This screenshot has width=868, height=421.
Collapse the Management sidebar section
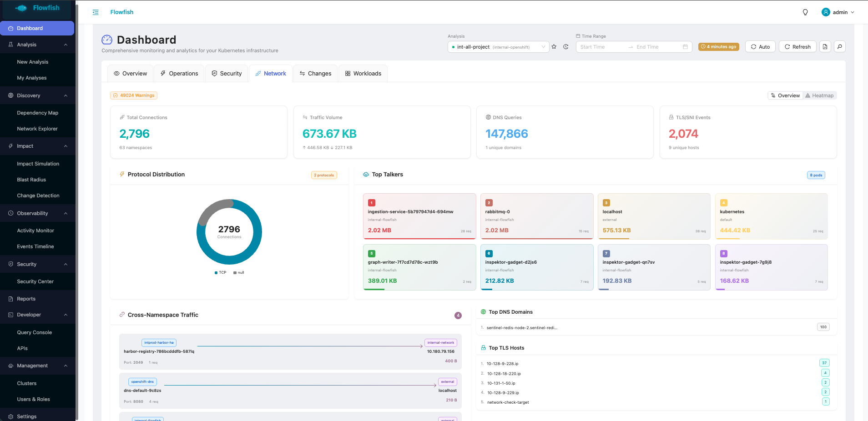(x=38, y=366)
